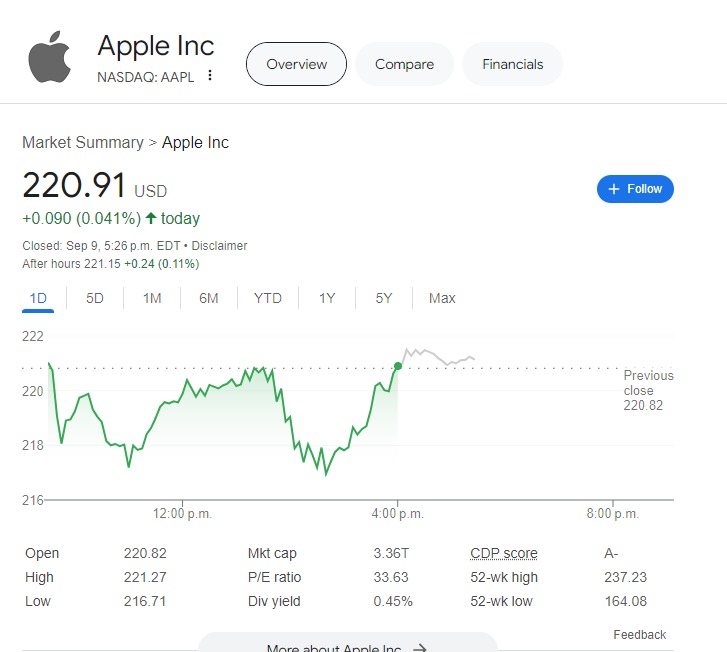Switch chart to 6M range
Image resolution: width=727 pixels, height=652 pixels.
click(209, 298)
